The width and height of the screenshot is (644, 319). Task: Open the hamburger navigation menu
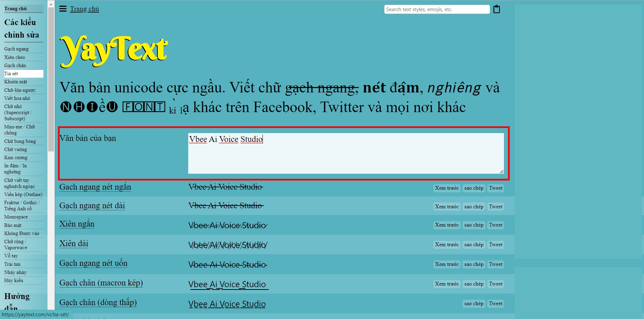tap(62, 9)
